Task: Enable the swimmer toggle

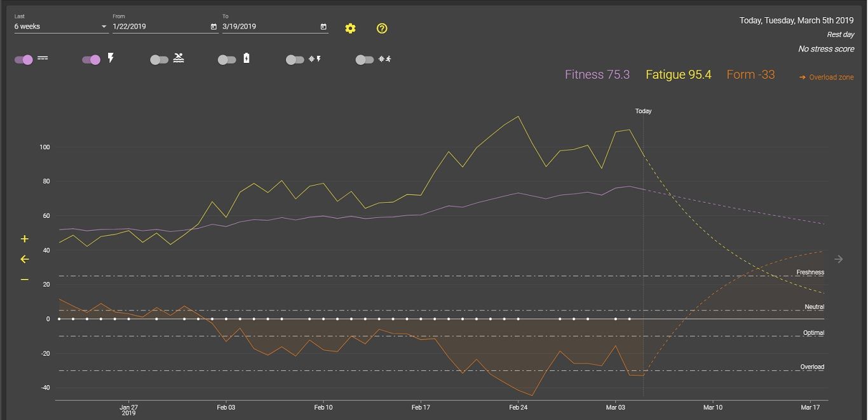Action: pyautogui.click(x=159, y=60)
